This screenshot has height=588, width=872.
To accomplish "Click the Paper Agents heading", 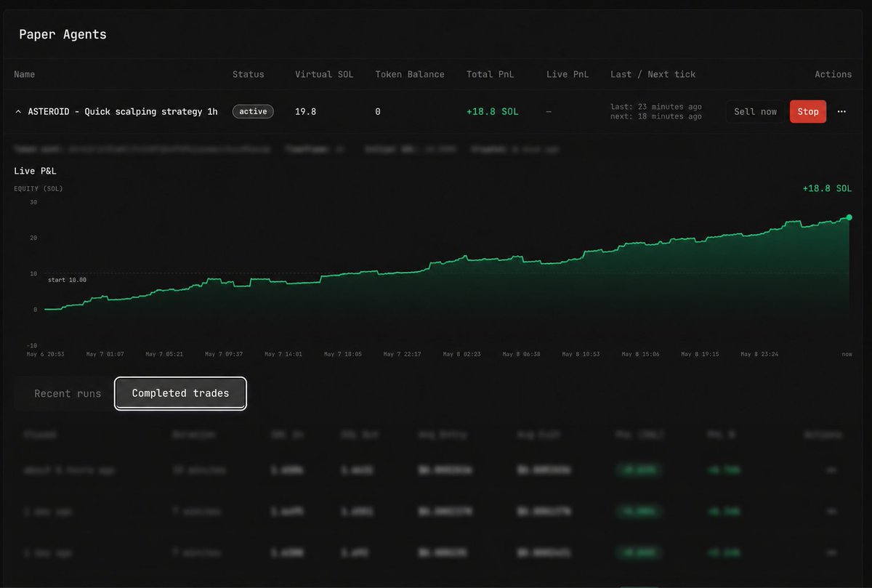I will click(x=62, y=34).
